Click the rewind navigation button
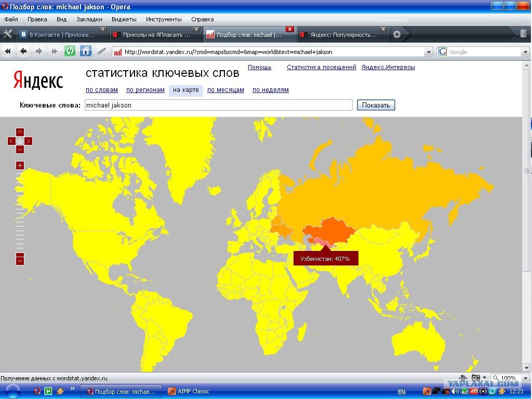This screenshot has width=532, height=399. coord(7,51)
